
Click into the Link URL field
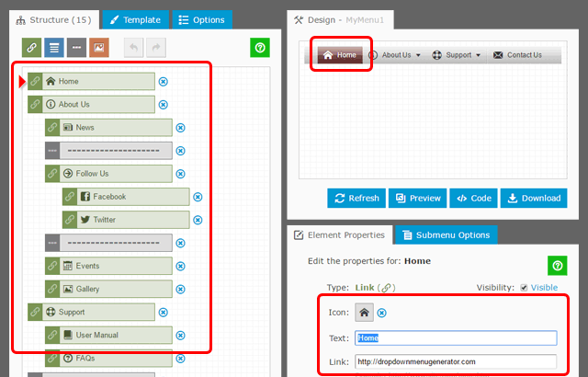456,361
